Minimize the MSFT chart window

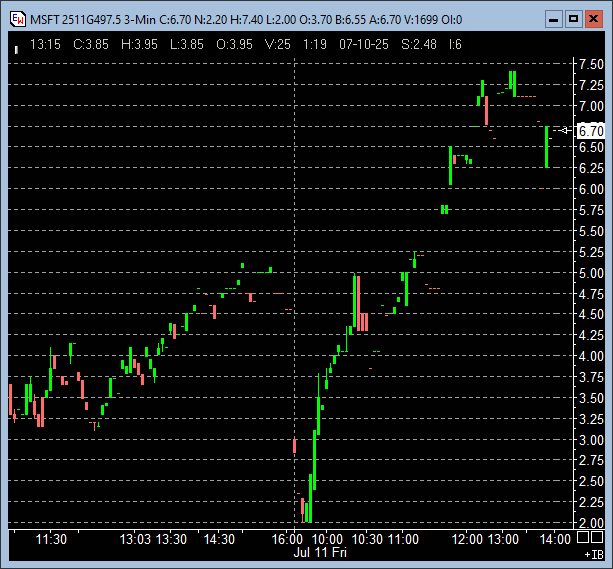point(554,19)
